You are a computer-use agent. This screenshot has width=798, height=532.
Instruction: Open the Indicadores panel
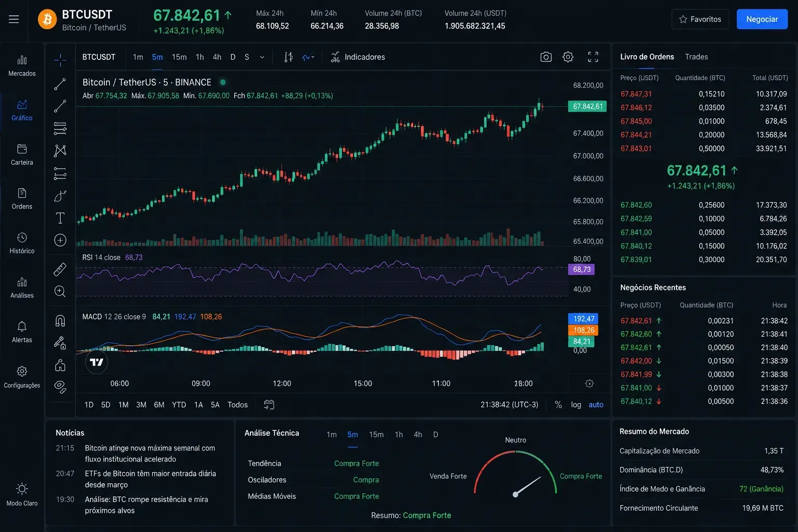pyautogui.click(x=358, y=57)
